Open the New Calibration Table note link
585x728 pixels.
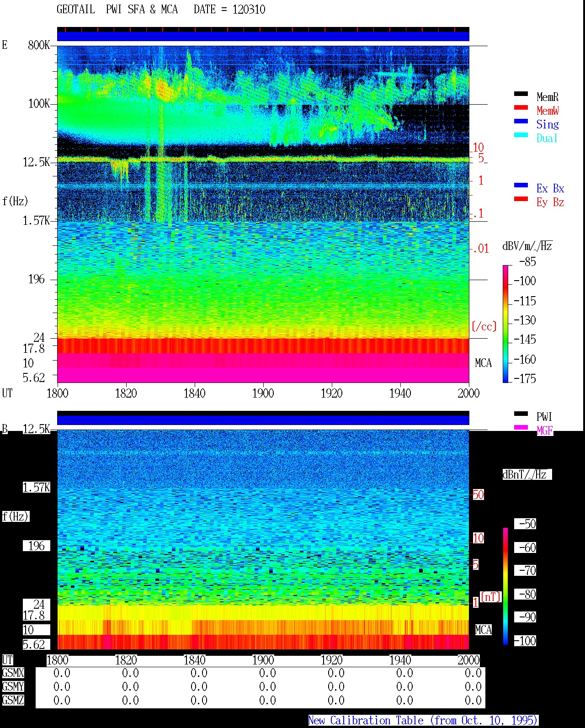423,720
